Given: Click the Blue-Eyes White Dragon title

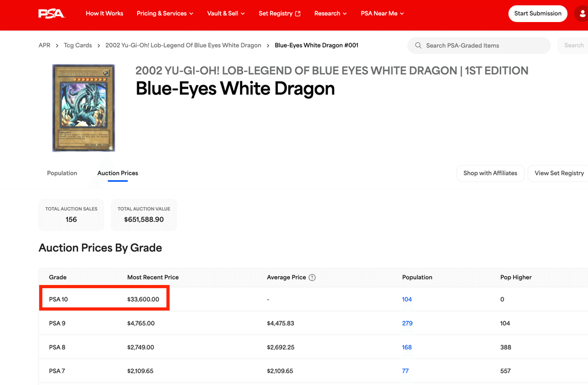Looking at the screenshot, I should (235, 89).
